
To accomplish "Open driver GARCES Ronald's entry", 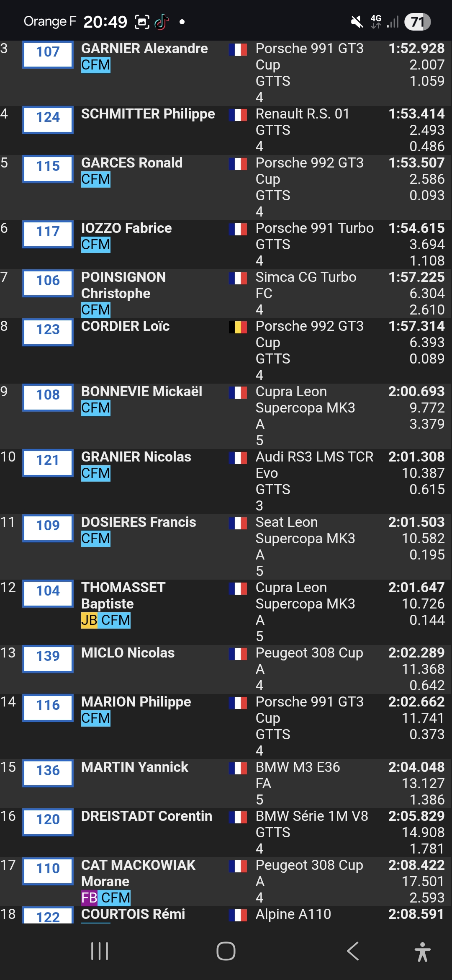I will (132, 163).
